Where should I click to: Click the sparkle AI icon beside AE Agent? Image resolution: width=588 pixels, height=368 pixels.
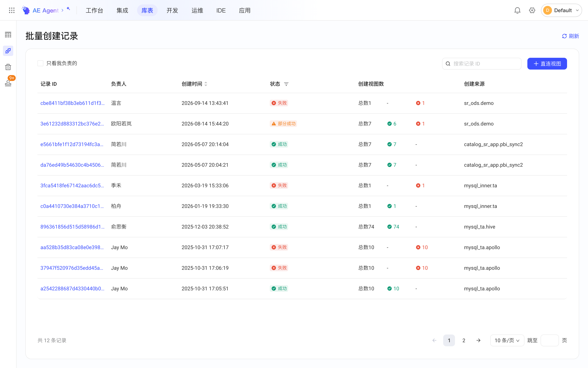[x=69, y=9]
